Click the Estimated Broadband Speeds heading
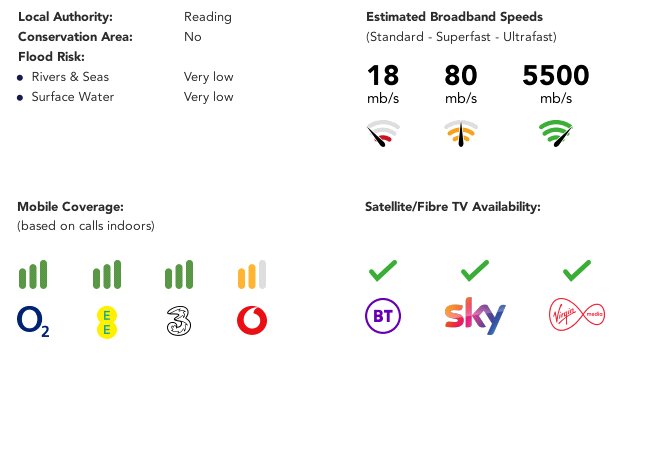 click(455, 17)
